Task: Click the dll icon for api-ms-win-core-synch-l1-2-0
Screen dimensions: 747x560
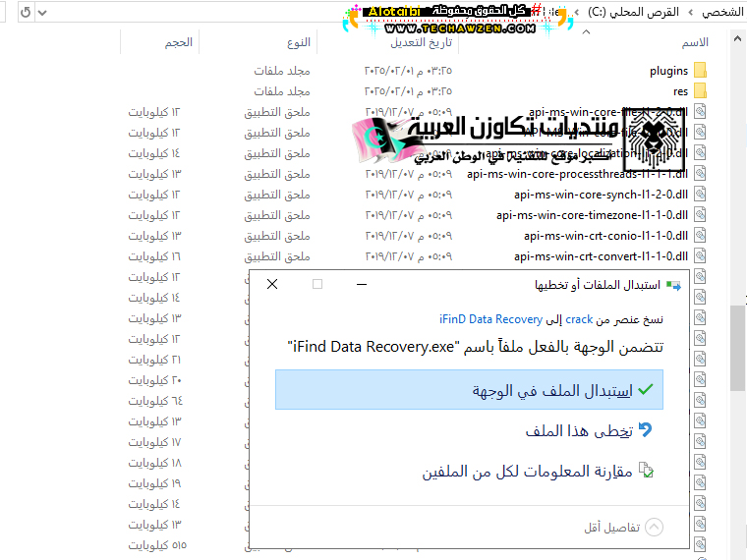Action: 700,195
